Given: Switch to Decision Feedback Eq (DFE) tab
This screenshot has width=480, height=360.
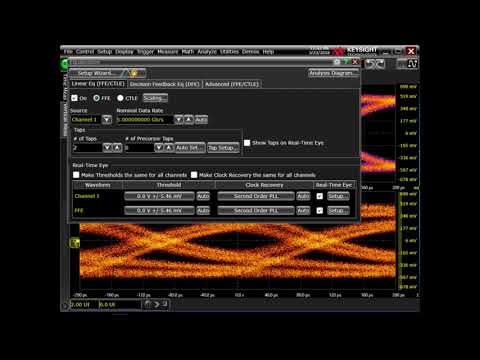Looking at the screenshot, I should click(x=165, y=84).
